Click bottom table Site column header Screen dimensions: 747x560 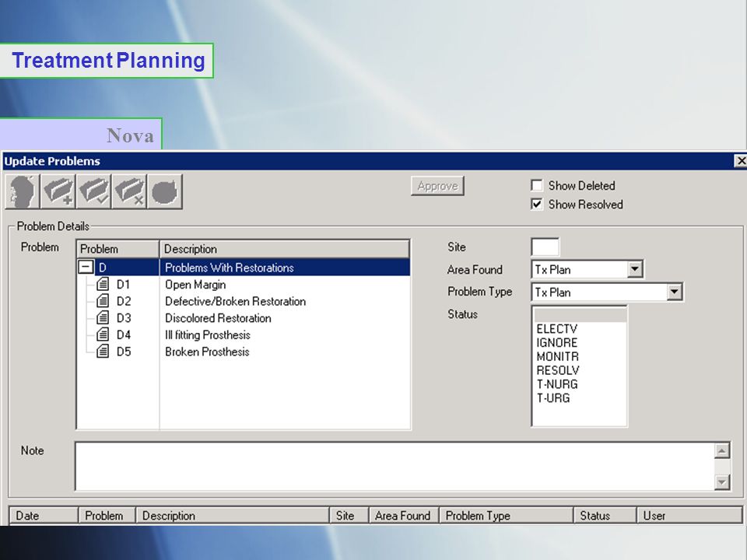(x=349, y=515)
